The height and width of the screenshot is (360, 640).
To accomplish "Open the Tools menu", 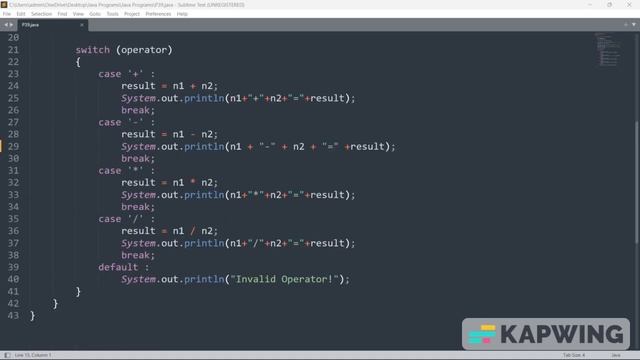I will (112, 14).
